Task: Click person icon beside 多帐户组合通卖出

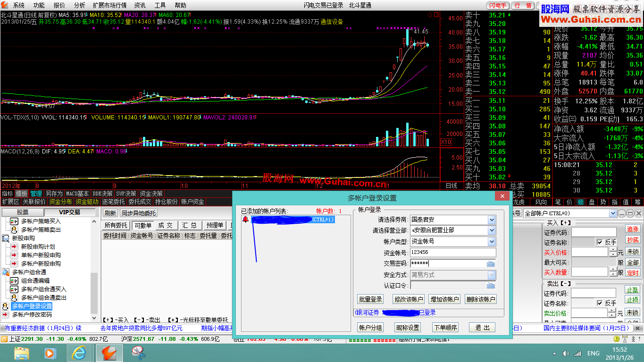Action: click(14, 297)
